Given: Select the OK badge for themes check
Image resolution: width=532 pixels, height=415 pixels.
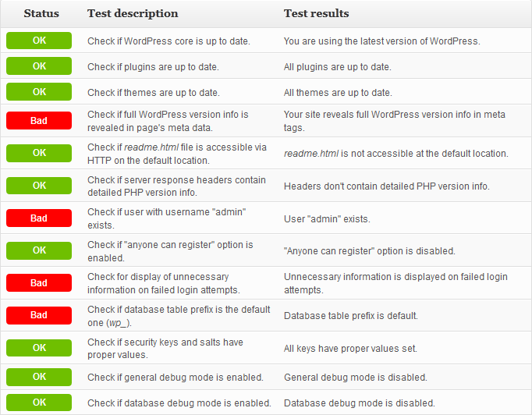Looking at the screenshot, I should [39, 92].
